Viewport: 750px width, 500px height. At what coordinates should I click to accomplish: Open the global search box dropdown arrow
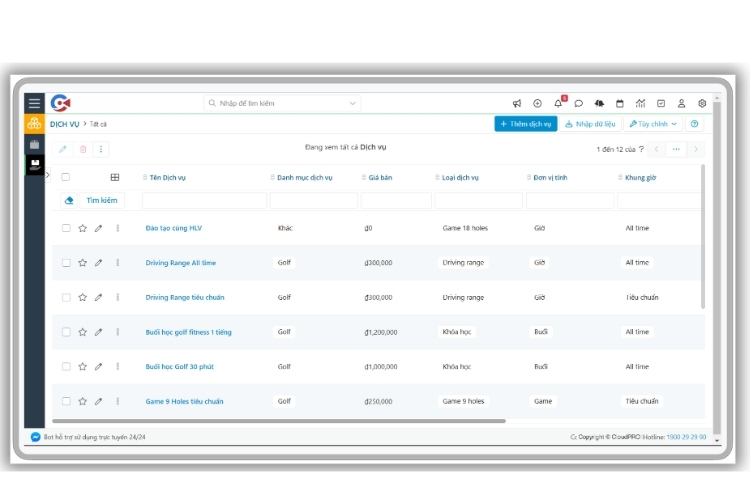(x=353, y=103)
